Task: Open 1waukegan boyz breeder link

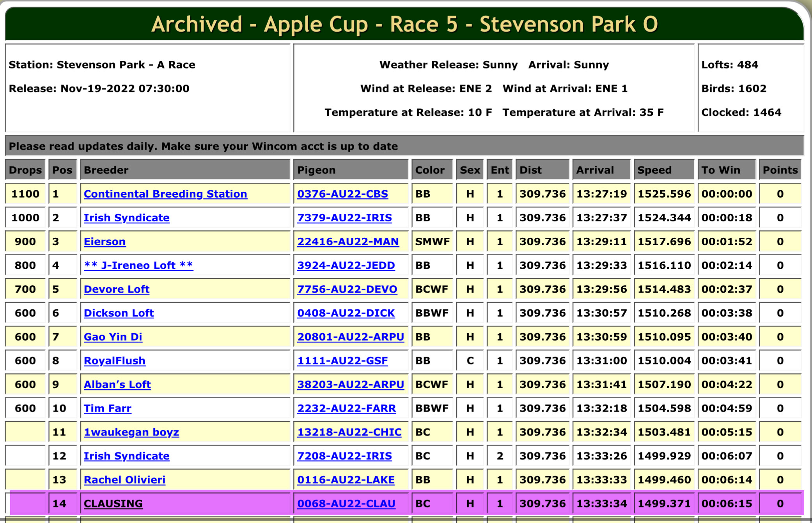Action: click(x=131, y=432)
